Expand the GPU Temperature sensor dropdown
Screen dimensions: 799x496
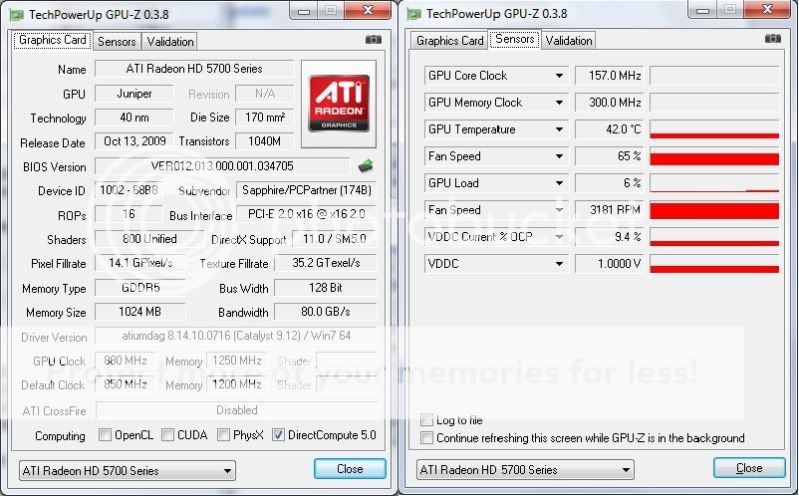click(559, 130)
